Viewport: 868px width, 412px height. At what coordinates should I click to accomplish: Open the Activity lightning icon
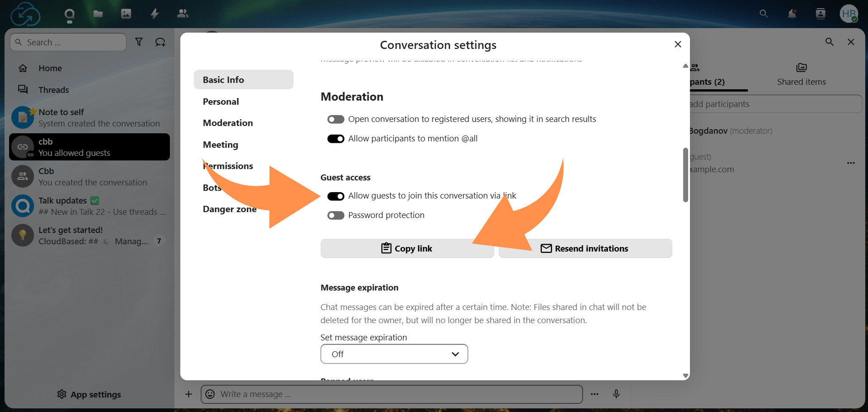(x=154, y=14)
